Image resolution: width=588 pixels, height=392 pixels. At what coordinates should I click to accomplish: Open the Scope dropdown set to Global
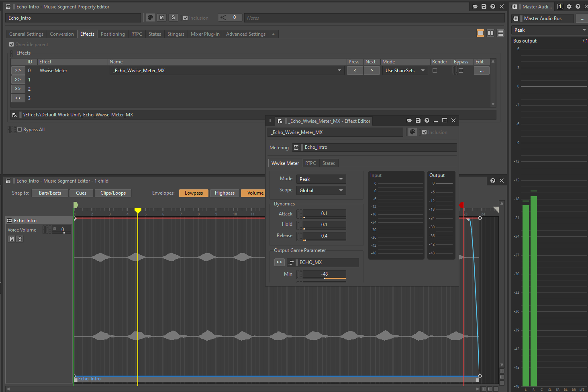coord(321,190)
